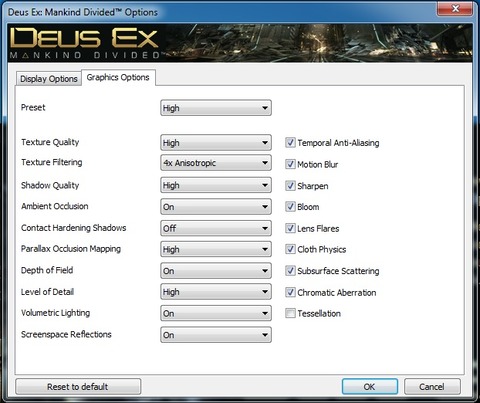This screenshot has width=480, height=403.
Task: Expand Parallax Occlusion Mapping dropdown
Action: [216, 249]
